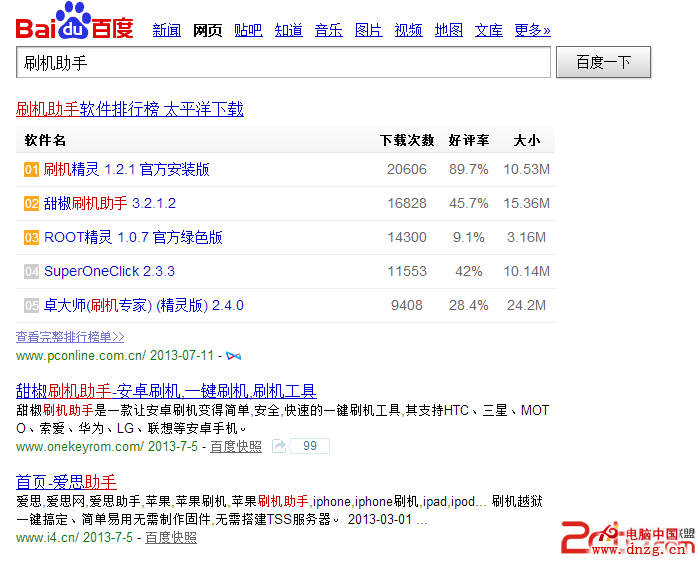Open 甜椒刷机助手 3.2.1.2 link
Image resolution: width=698 pixels, height=564 pixels.
(x=110, y=203)
